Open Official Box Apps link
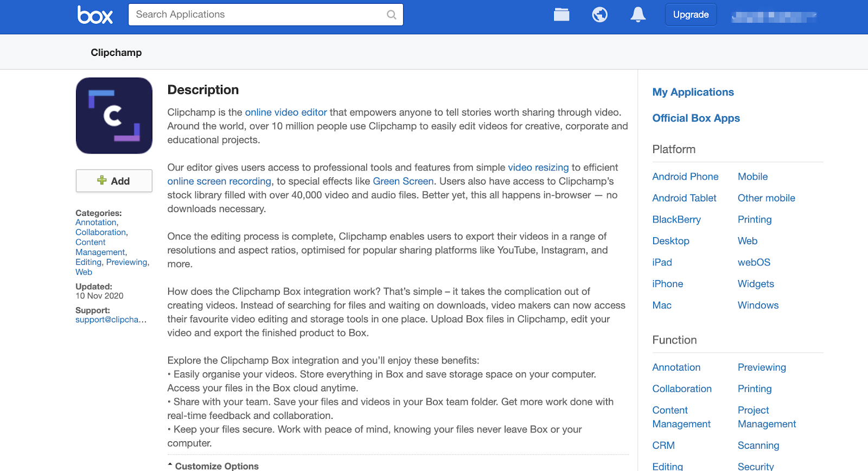 point(696,118)
